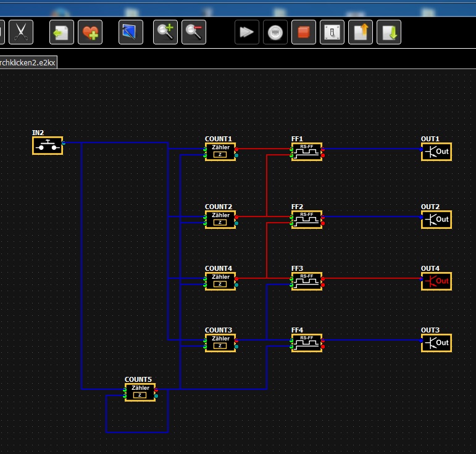Click the document with green down arrow icon
476x454 pixels.
tap(389, 32)
